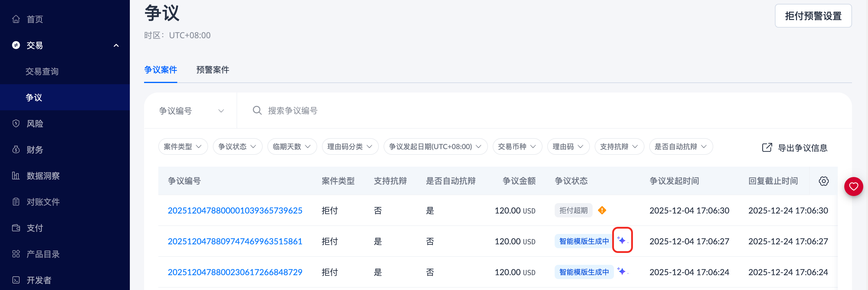
Task: Open the 案件类型 filter dropdown
Action: tap(183, 146)
